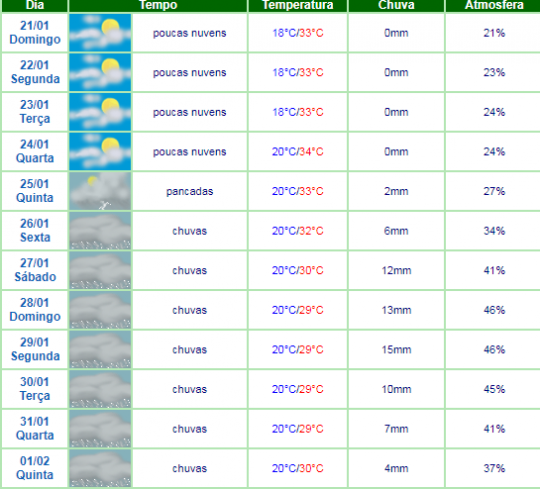This screenshot has width=540, height=489.
Task: Select the weather icon for 24/01 Quarta
Action: point(100,152)
